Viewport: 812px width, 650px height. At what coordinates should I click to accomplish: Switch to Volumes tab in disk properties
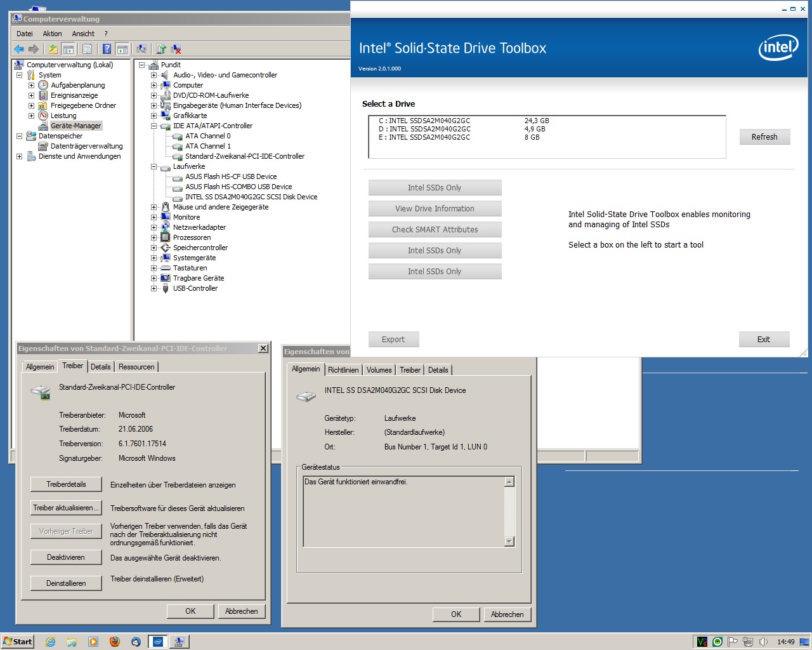(x=379, y=370)
